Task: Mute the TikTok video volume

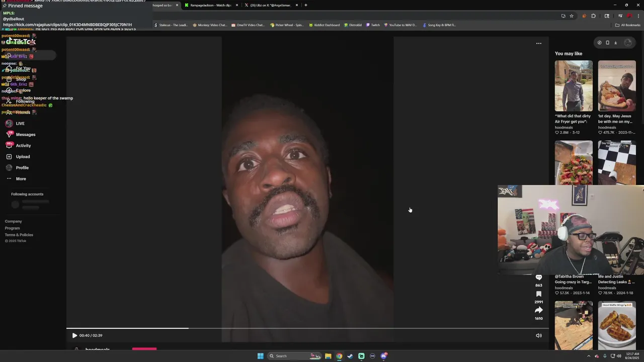Action: pyautogui.click(x=539, y=335)
